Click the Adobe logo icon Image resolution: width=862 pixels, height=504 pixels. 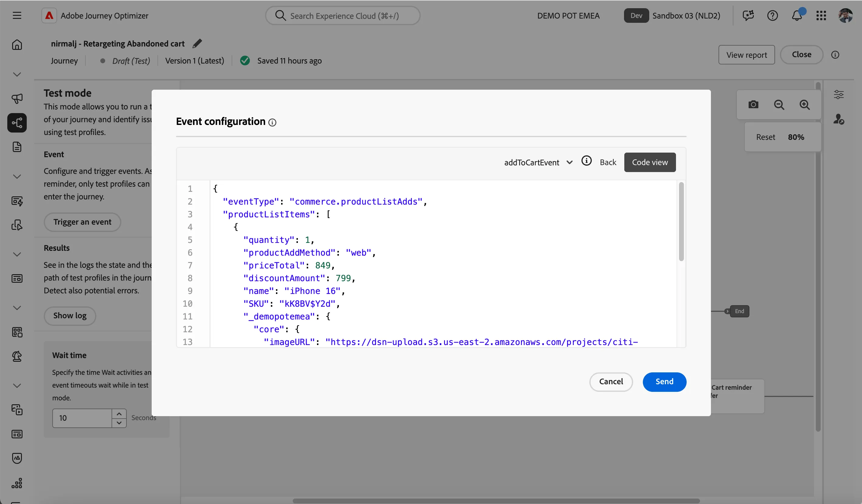coord(49,16)
